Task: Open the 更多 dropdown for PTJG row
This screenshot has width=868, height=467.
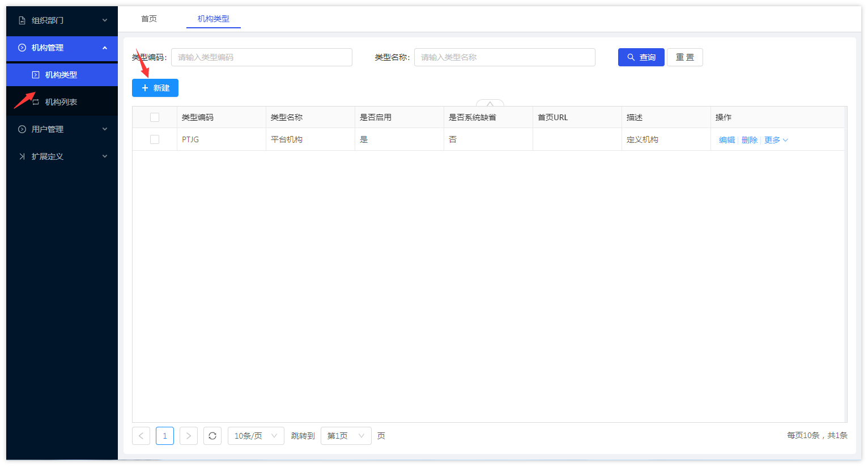Action: coord(776,140)
